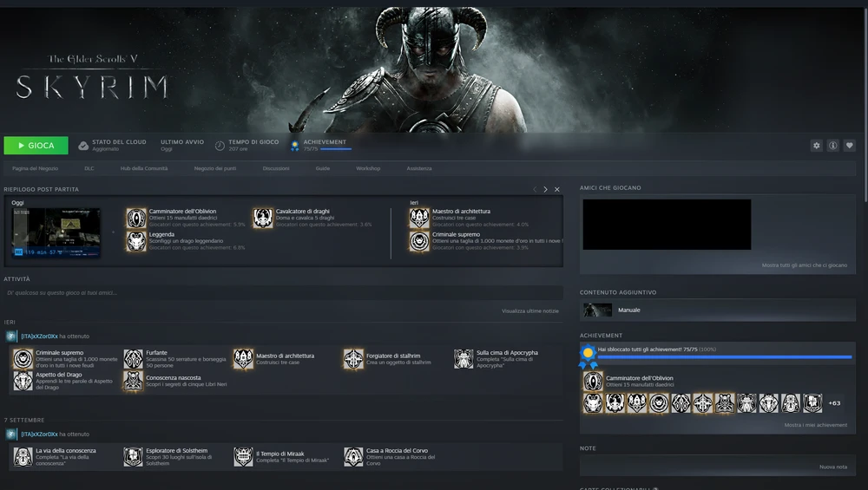The height and width of the screenshot is (490, 868).
Task: Click the Furfante achievement icon
Action: pyautogui.click(x=133, y=359)
